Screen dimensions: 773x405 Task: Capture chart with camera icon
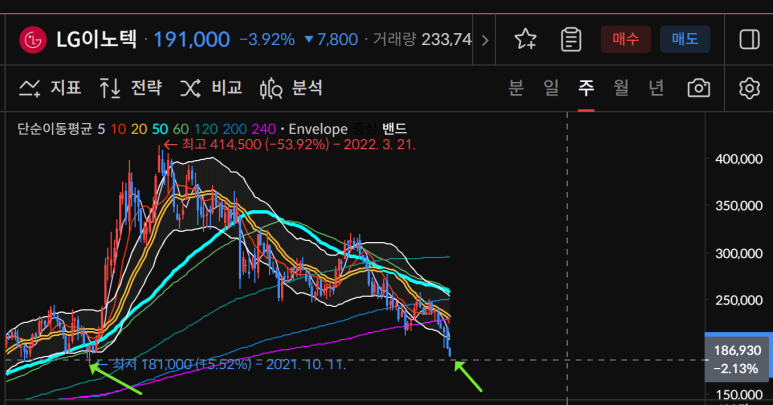tap(699, 88)
